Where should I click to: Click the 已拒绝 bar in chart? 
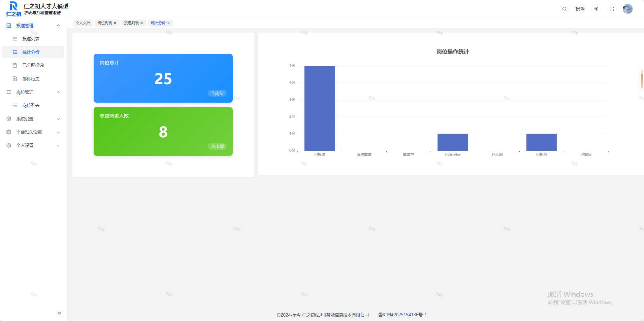pos(542,142)
